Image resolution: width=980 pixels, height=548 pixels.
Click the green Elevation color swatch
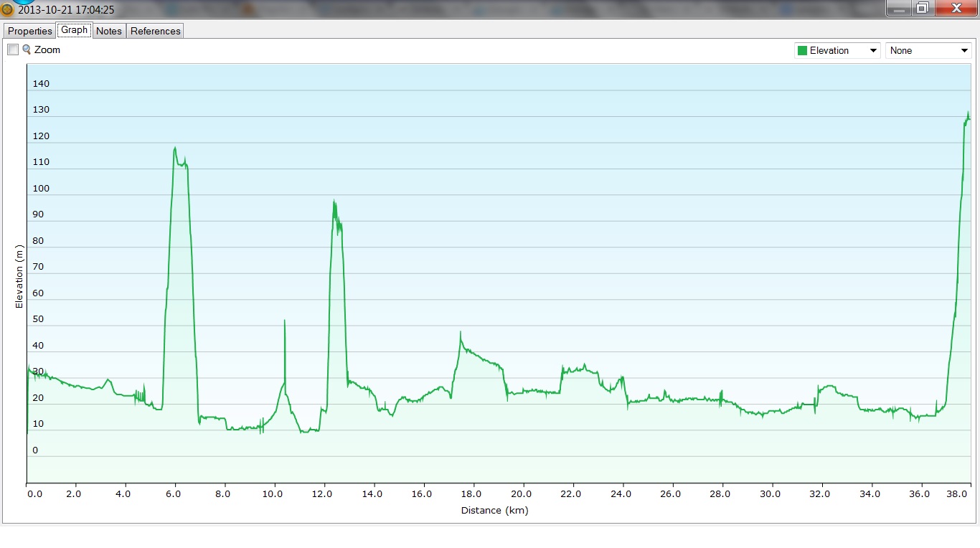coord(802,50)
